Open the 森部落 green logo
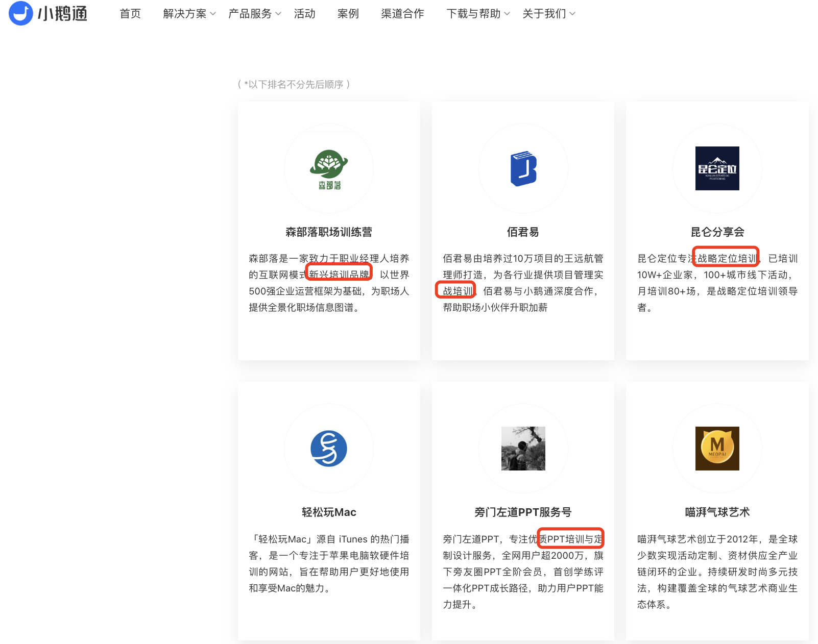Viewport: 818px width, 644px height. click(x=329, y=169)
